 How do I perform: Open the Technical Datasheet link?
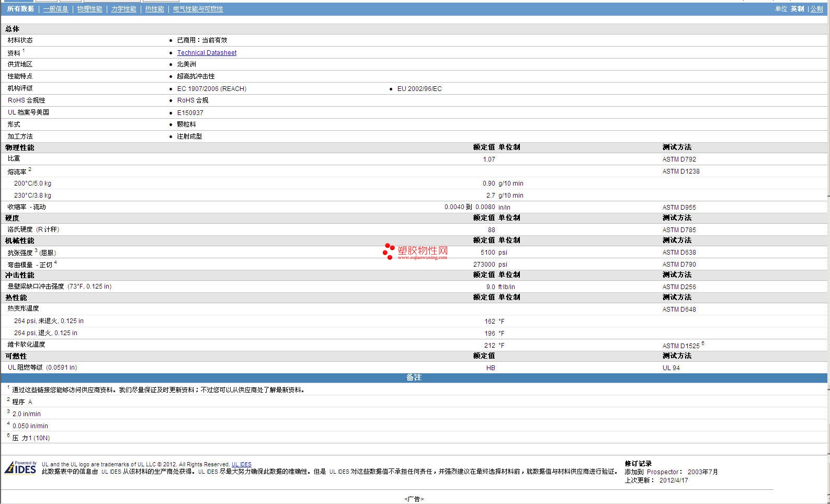point(207,53)
